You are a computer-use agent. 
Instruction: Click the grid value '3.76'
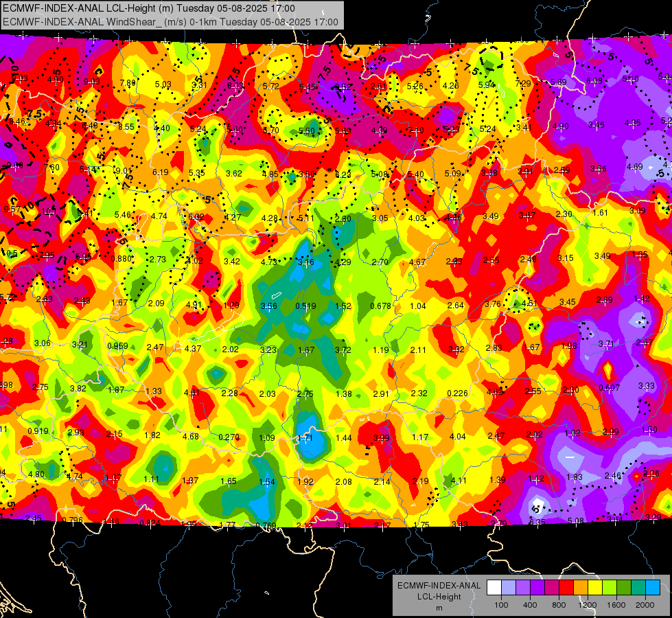[493, 304]
